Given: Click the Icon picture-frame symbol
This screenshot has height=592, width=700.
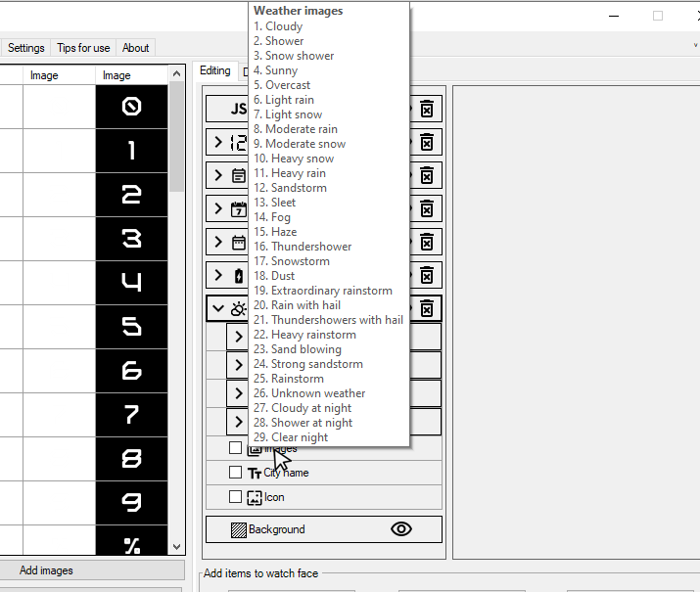Looking at the screenshot, I should coord(255,497).
